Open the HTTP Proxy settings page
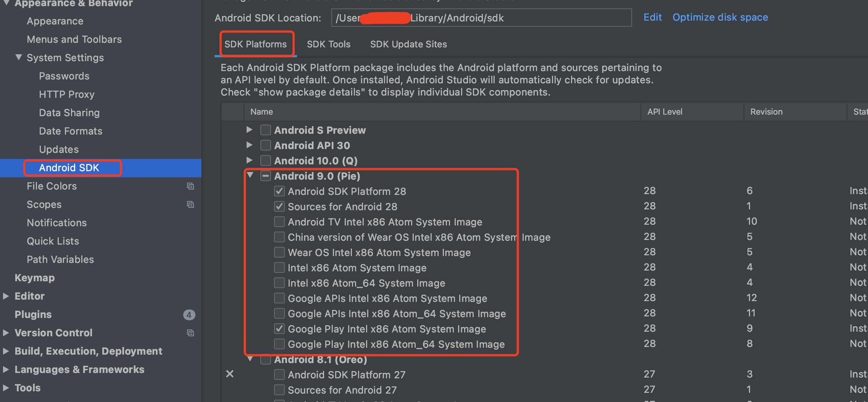Viewport: 868px width, 402px height. 67,94
